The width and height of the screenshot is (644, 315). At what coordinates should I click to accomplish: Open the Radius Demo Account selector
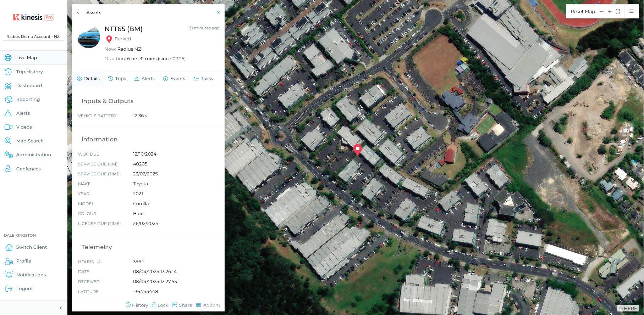33,36
